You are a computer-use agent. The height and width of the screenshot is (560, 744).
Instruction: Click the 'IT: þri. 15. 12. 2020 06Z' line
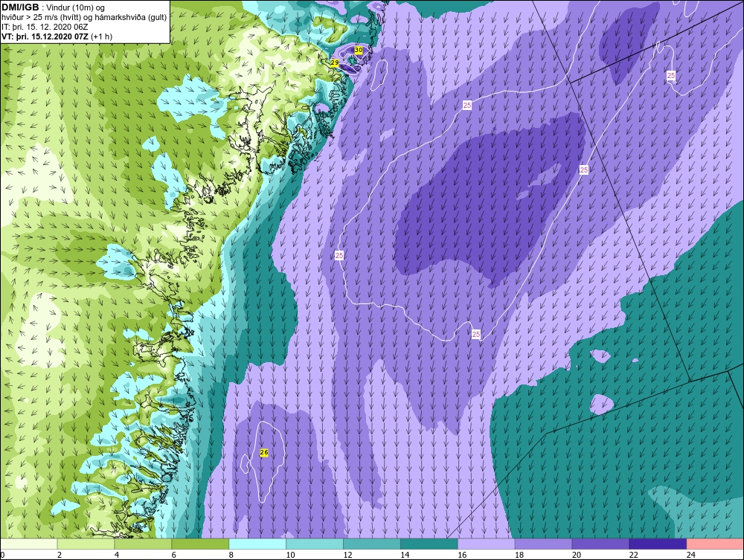45,27
